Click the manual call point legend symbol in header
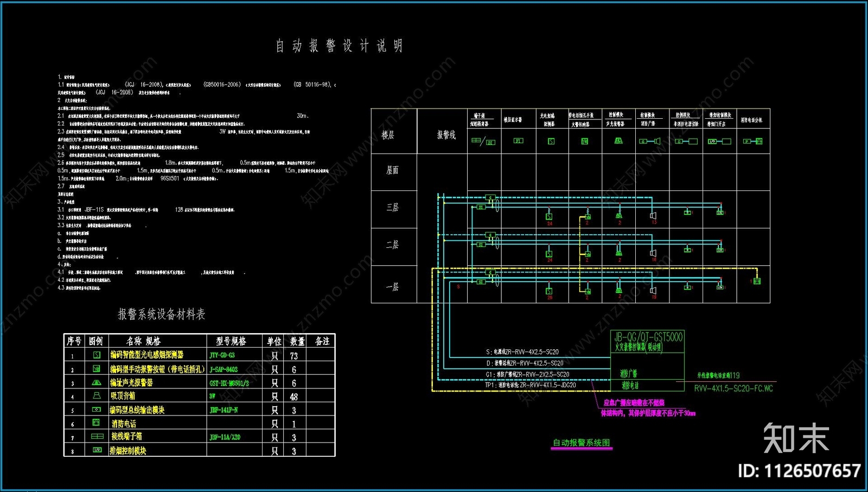868x492 pixels. coord(585,141)
